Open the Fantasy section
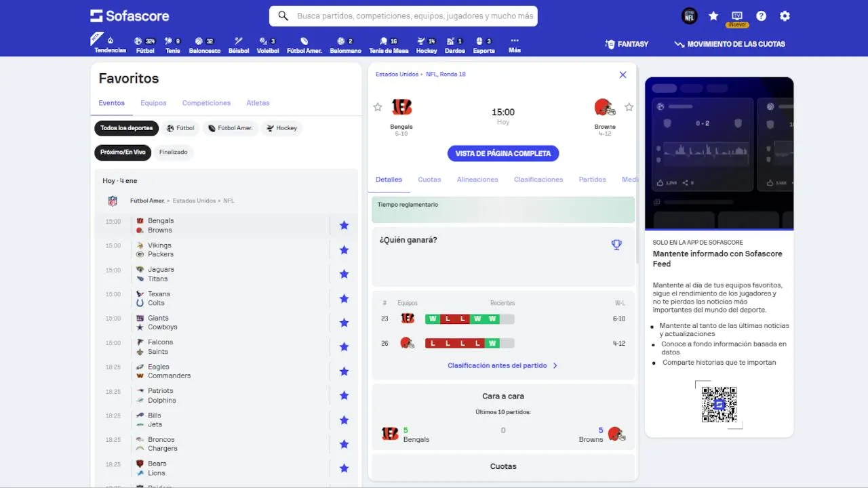This screenshot has height=488, width=868. click(x=627, y=44)
